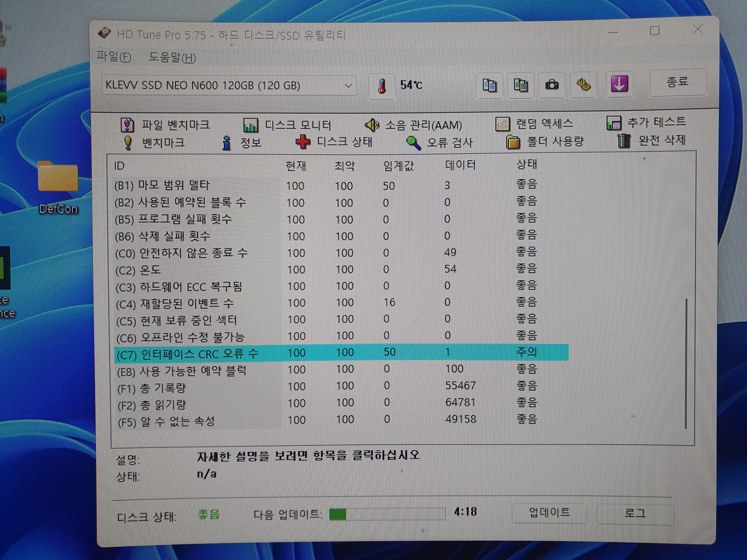The width and height of the screenshot is (747, 560).
Task: Click the 상태 column header
Action: [527, 164]
